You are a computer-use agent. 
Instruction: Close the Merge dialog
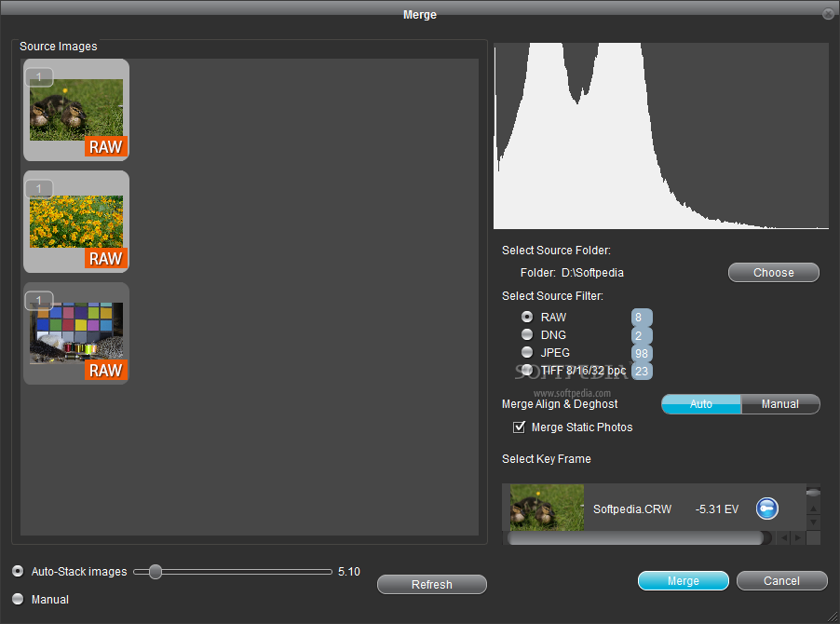828,15
